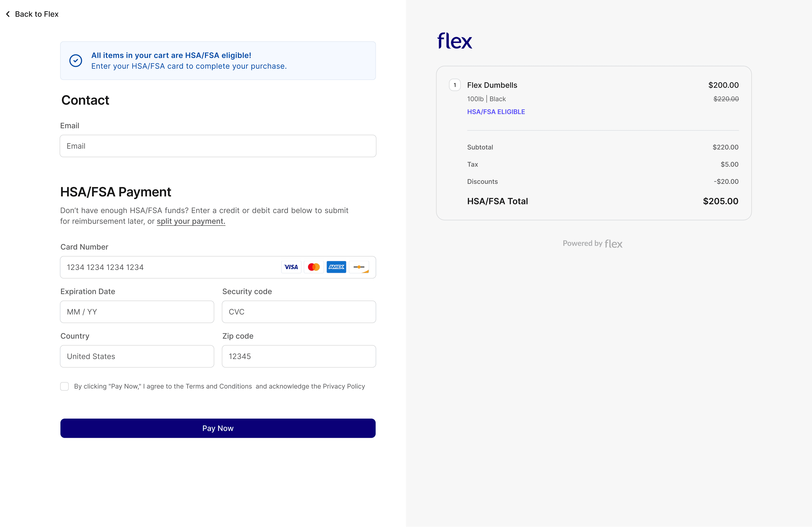This screenshot has width=812, height=527.
Task: Click the back chevron arrow
Action: tap(8, 14)
